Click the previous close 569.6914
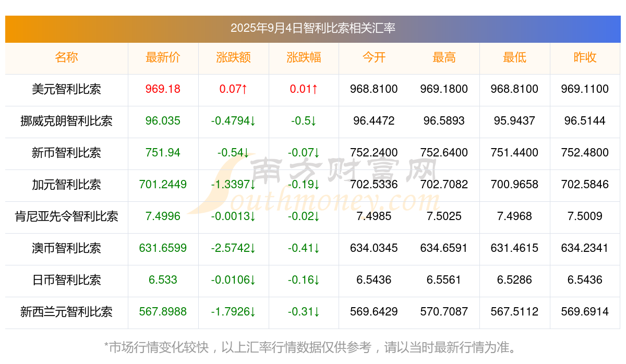 pos(585,312)
